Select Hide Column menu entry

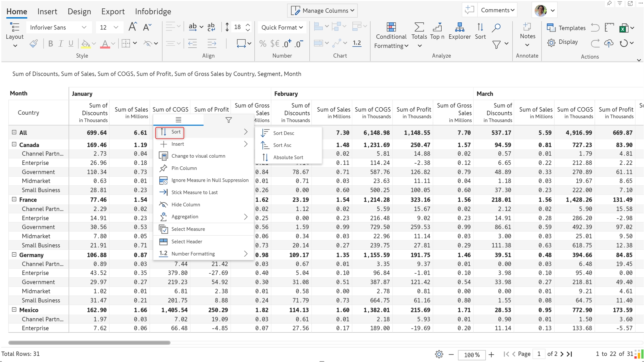click(x=186, y=205)
